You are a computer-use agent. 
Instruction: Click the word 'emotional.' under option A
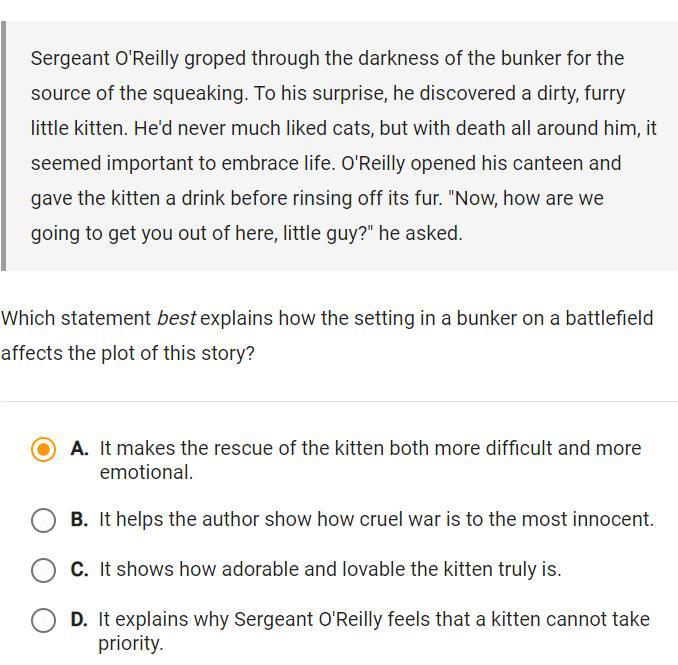[146, 472]
